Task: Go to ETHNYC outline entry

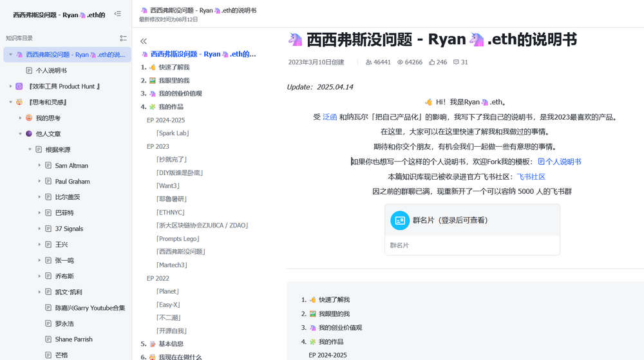Action: pos(171,213)
